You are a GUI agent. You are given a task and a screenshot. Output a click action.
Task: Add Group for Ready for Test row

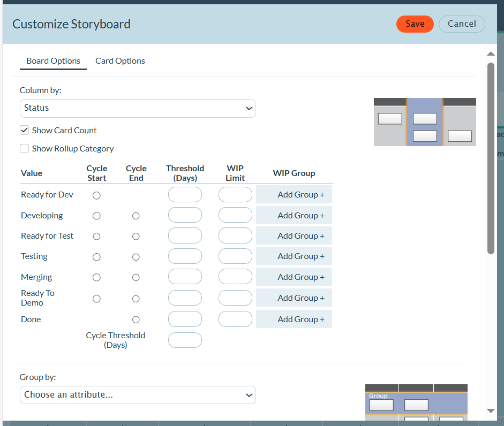(x=294, y=235)
